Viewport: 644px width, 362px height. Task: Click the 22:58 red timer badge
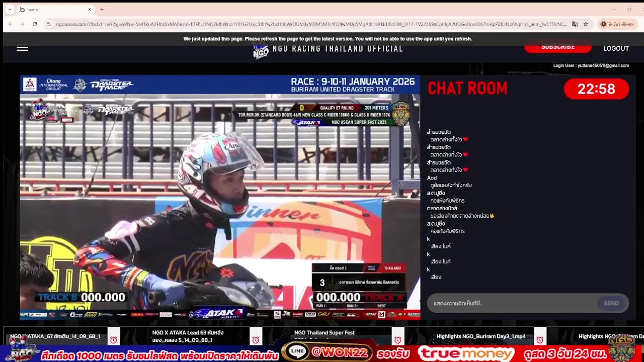(x=596, y=89)
